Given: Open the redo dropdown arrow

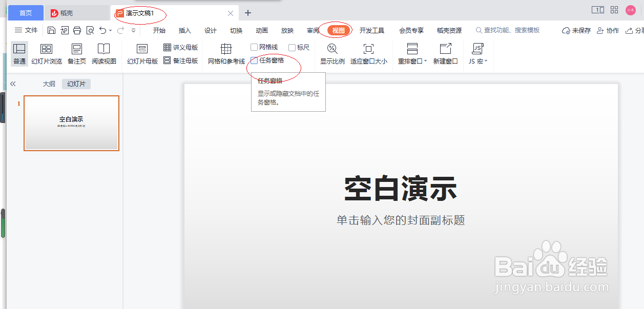Looking at the screenshot, I should 134,30.
